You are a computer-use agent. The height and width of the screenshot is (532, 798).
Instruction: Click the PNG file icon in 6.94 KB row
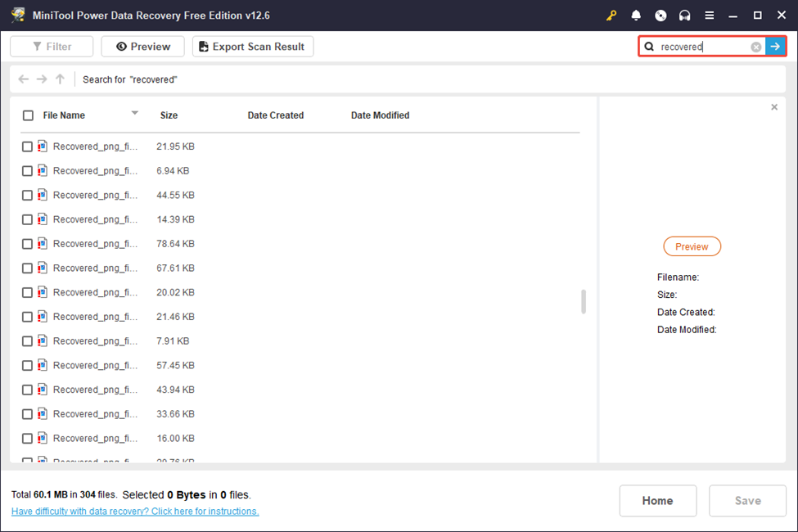(x=43, y=170)
